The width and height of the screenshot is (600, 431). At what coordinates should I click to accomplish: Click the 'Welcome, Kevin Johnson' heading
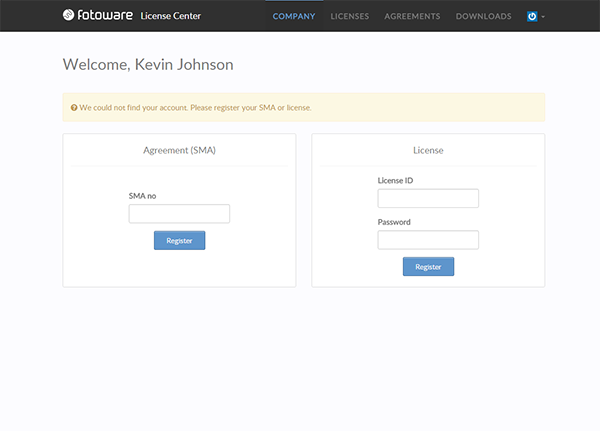(x=148, y=64)
